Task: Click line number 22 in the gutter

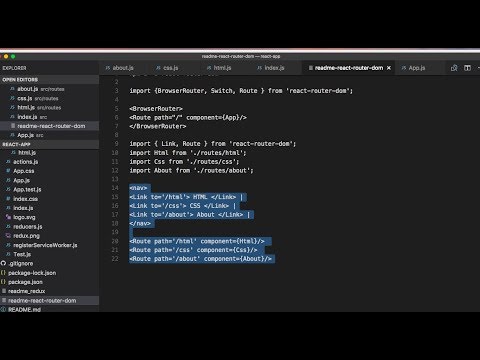Action: pos(115,259)
